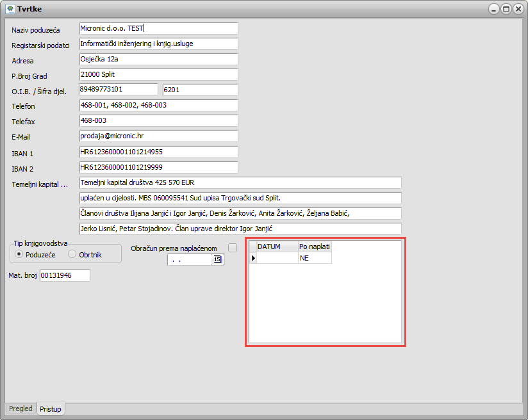The height and width of the screenshot is (420, 528).
Task: Edit the Registarski podatci field
Action: point(159,44)
